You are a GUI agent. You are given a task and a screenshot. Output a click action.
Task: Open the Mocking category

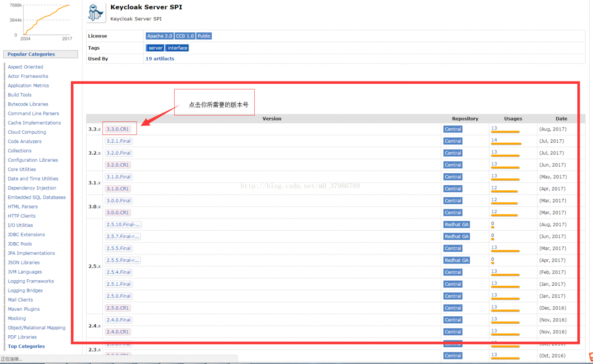[x=17, y=319]
